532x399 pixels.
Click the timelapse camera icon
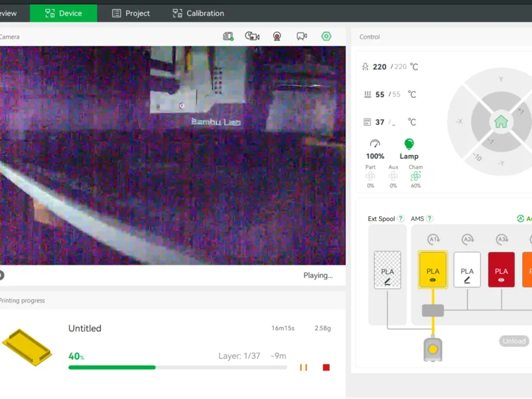click(x=252, y=36)
